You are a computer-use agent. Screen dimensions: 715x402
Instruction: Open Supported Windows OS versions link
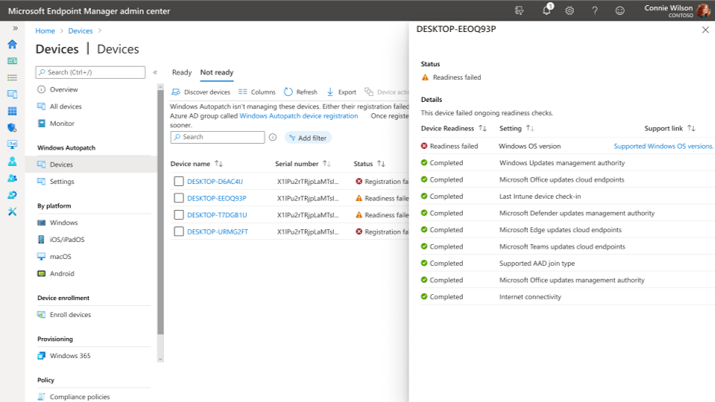click(663, 146)
